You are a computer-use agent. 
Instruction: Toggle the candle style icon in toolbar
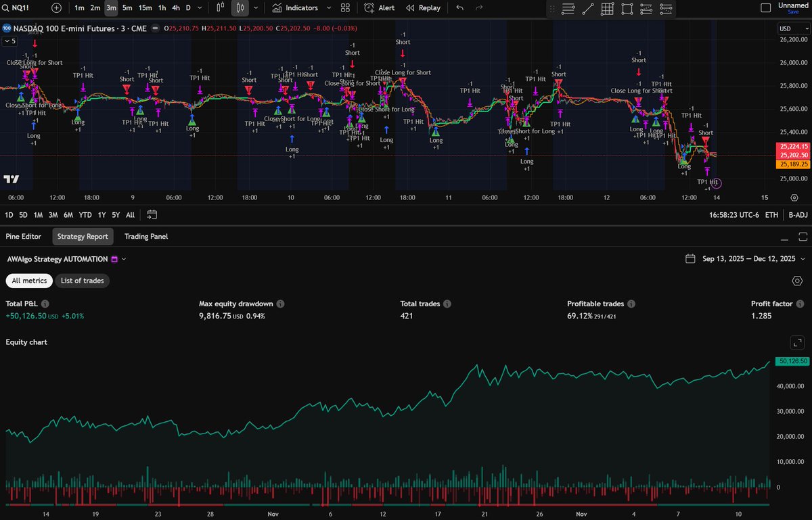coord(240,8)
